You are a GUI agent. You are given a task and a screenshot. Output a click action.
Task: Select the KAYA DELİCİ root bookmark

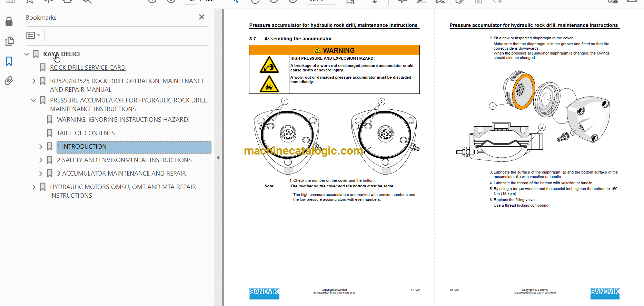point(61,54)
